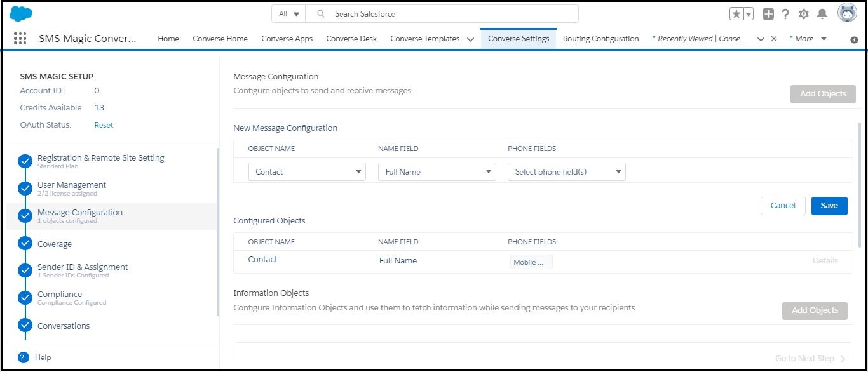The height and width of the screenshot is (372, 868).
Task: Open the Notifications bell icon
Action: 822,14
